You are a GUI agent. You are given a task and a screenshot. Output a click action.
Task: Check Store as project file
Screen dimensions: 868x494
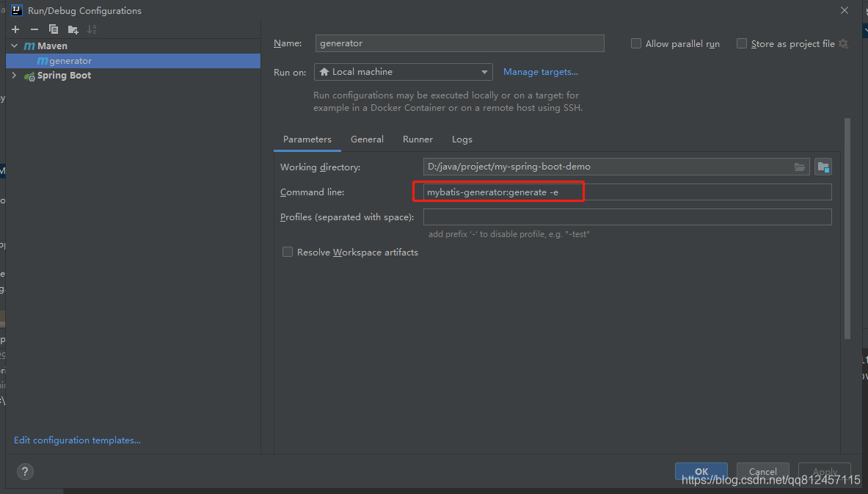pos(742,44)
